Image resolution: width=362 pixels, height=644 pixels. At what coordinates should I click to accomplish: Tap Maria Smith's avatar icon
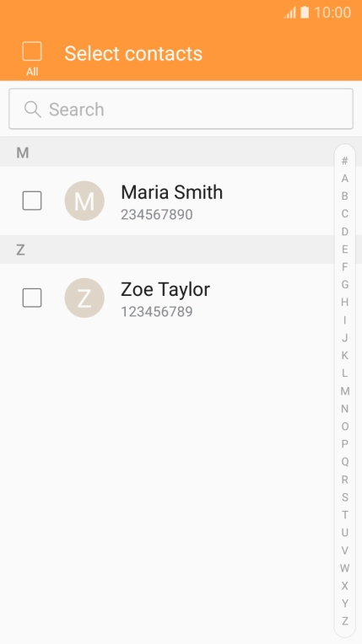click(x=84, y=201)
